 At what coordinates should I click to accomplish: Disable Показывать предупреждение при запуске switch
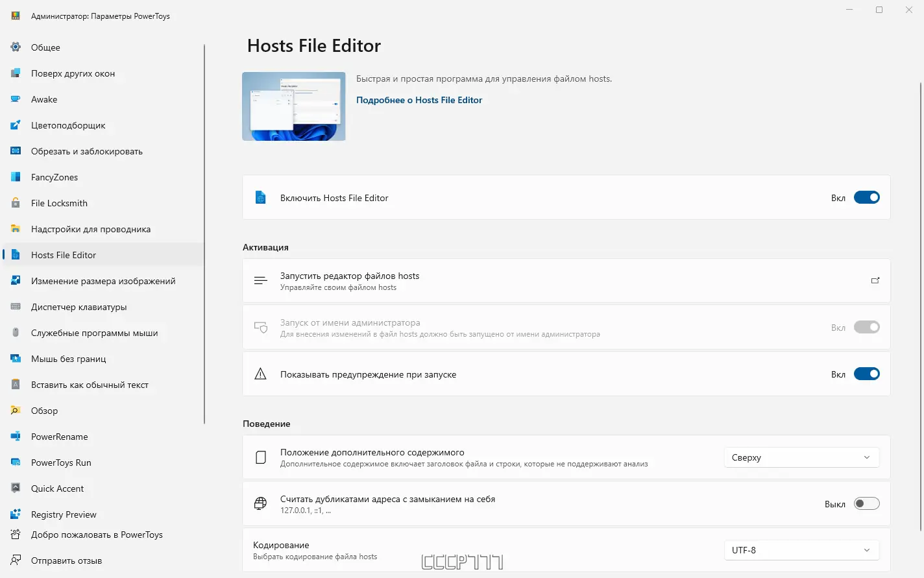866,374
